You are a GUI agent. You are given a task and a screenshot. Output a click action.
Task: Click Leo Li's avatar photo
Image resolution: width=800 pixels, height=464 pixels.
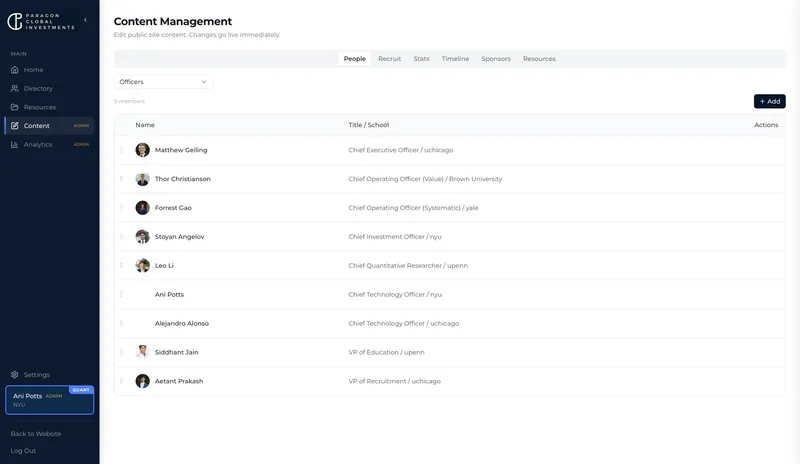142,265
